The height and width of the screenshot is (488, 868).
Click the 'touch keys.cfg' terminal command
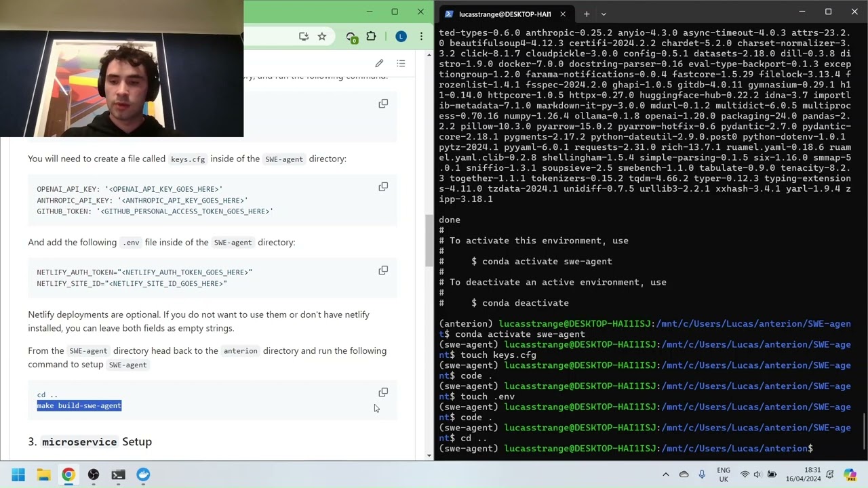tap(498, 355)
